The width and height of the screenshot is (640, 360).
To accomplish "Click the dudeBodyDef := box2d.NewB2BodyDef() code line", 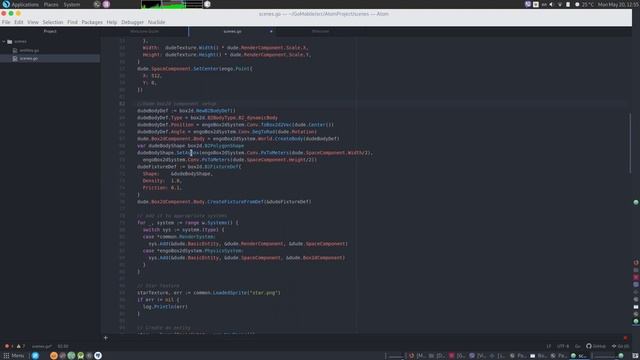I will tap(186, 111).
